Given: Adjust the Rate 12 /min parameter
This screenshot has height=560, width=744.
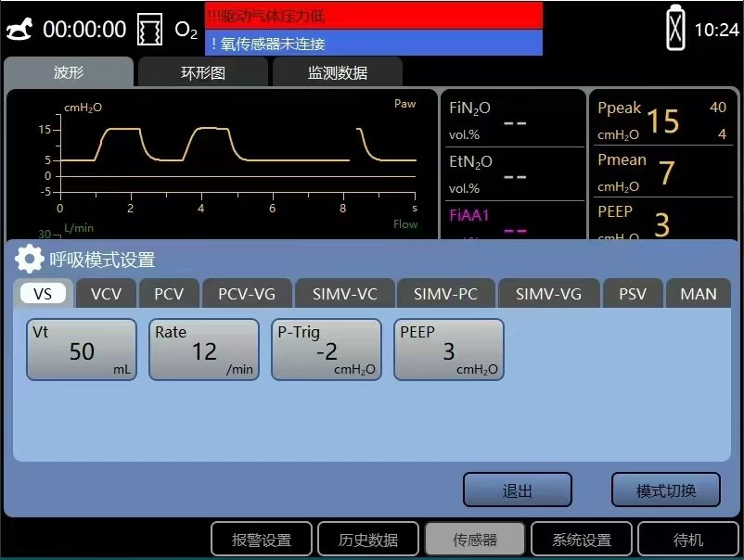Looking at the screenshot, I should point(203,350).
